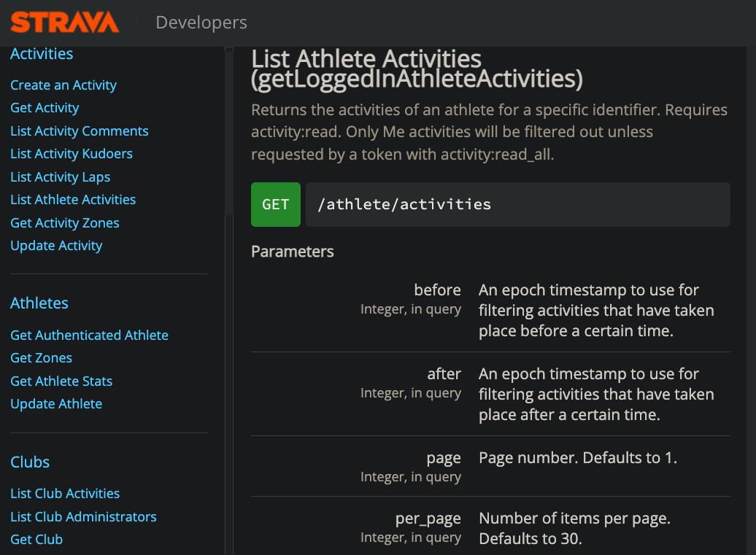Image resolution: width=756 pixels, height=555 pixels.
Task: Select List Athlete Activities in sidebar
Action: click(73, 200)
